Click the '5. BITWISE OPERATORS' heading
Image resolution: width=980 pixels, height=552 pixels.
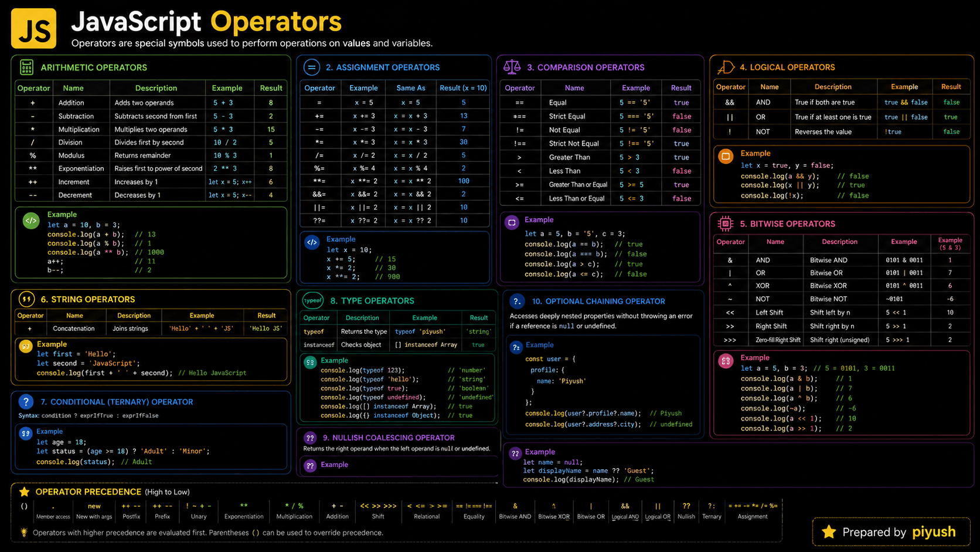[x=787, y=224]
